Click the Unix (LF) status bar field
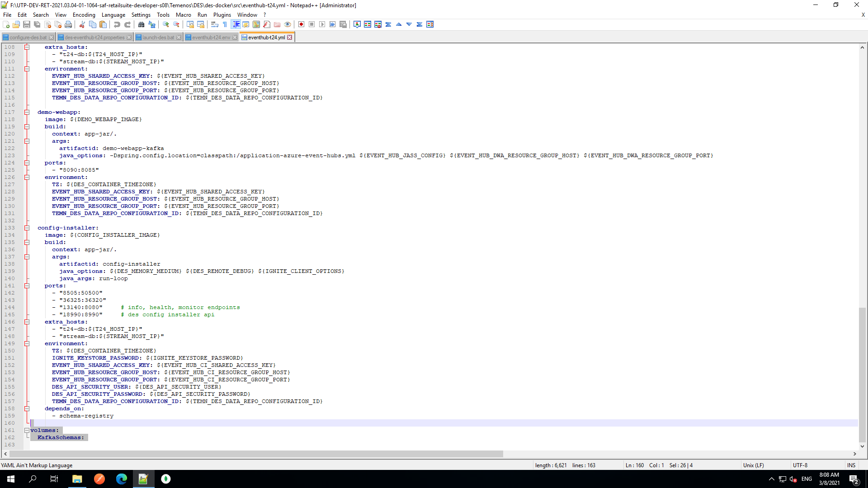Image resolution: width=868 pixels, height=488 pixels. [753, 465]
